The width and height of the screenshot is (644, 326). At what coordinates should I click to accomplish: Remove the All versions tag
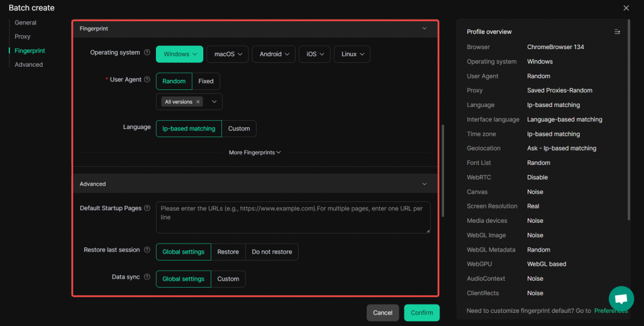(198, 102)
